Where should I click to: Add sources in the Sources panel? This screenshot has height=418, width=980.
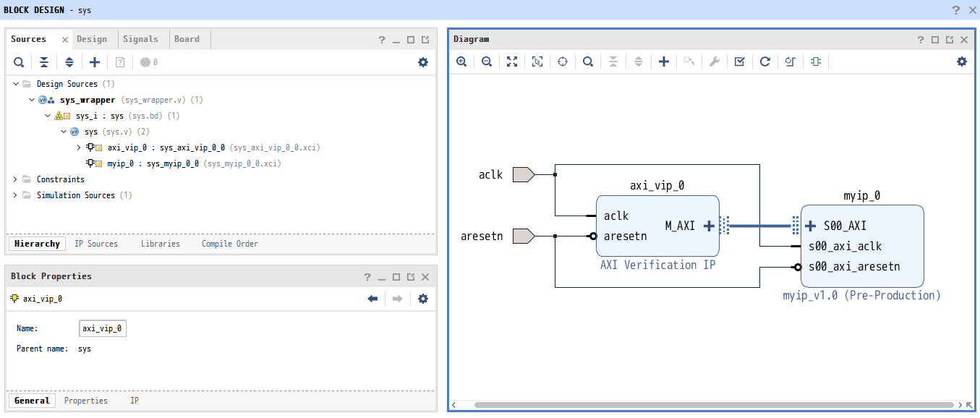[x=94, y=62]
